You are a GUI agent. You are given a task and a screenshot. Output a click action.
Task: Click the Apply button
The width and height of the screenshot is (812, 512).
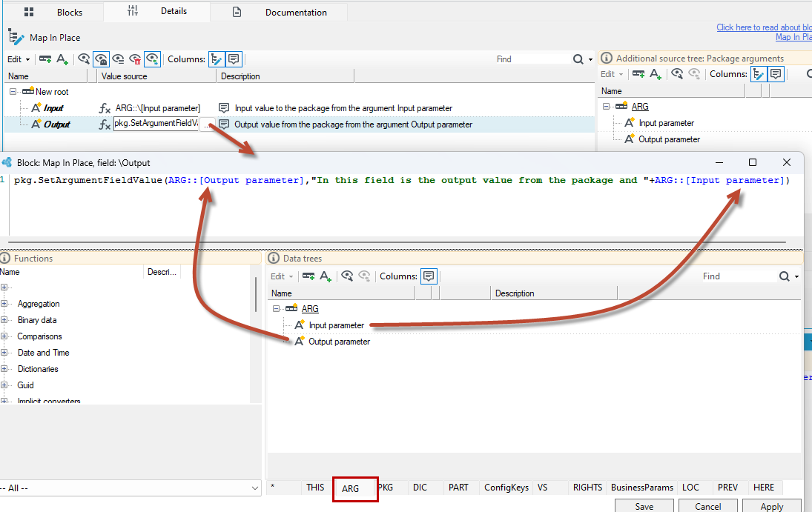click(772, 506)
